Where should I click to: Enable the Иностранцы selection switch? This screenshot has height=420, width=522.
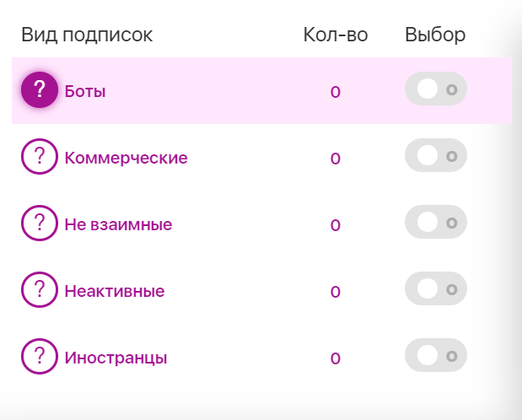tap(435, 356)
